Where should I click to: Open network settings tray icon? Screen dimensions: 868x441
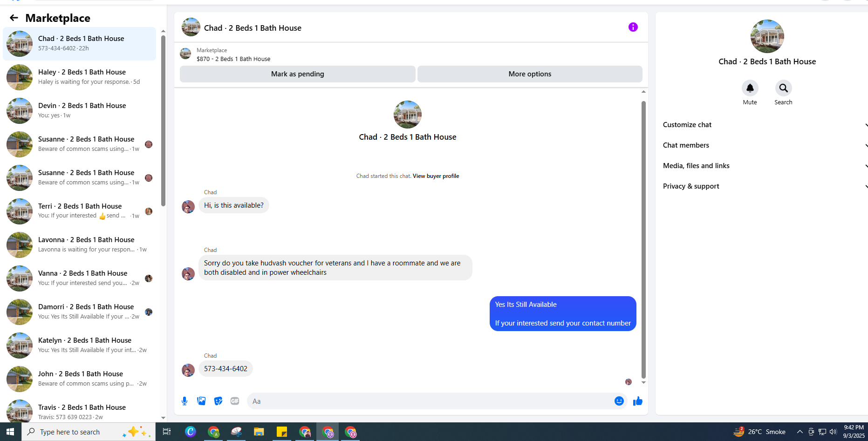click(x=822, y=432)
